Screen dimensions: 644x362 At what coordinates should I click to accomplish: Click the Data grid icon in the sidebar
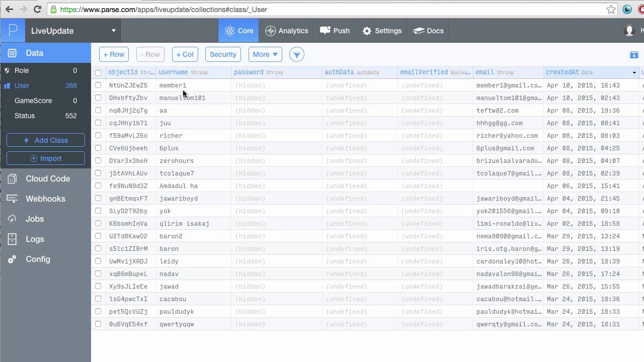13,53
